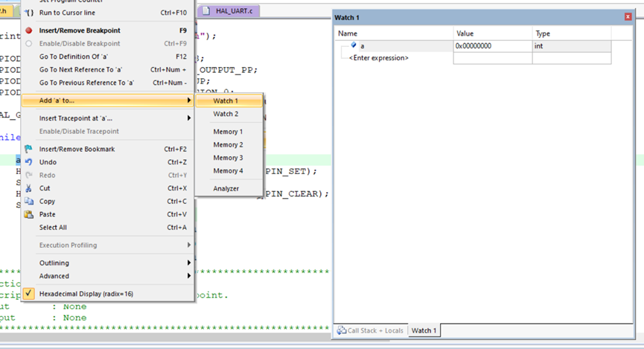Click the Paste clipboard icon
Viewport: 644px width, 349px height.
point(29,214)
